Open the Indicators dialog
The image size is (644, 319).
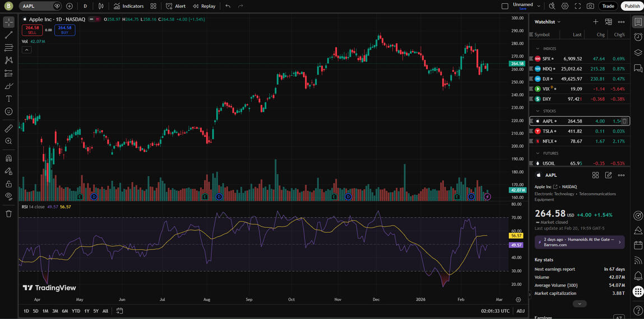(x=128, y=6)
